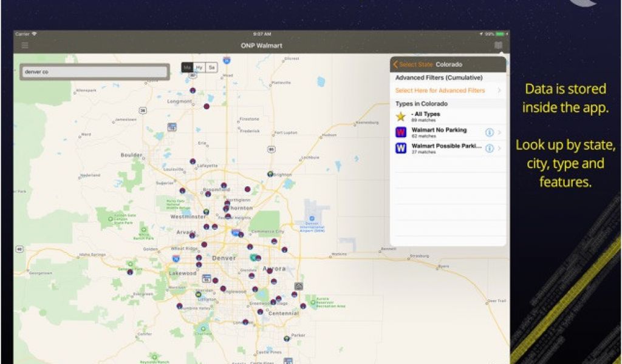Click the "Denver" city label on the map

pos(224,258)
